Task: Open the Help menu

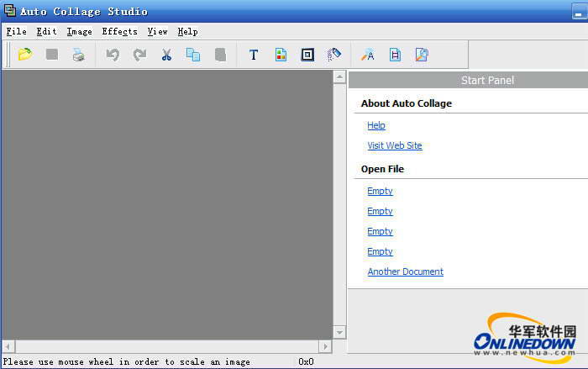Action: (x=187, y=32)
